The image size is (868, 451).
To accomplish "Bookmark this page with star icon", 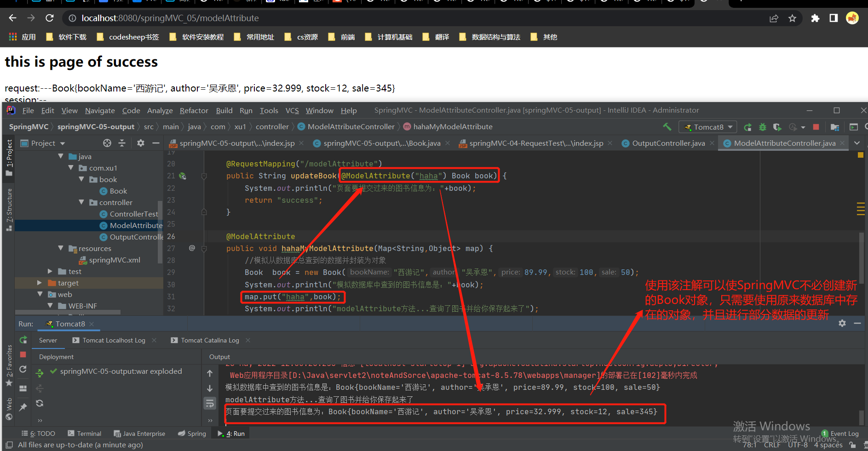I will [x=792, y=18].
